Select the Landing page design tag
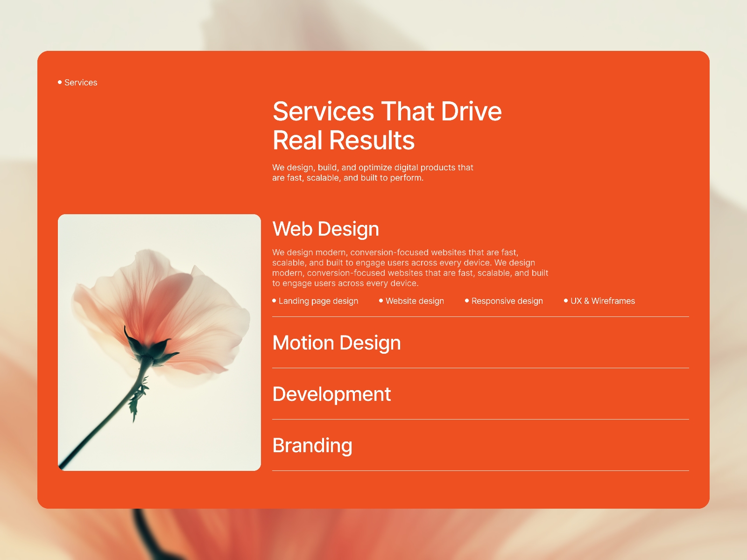This screenshot has height=560, width=747. coord(315,301)
